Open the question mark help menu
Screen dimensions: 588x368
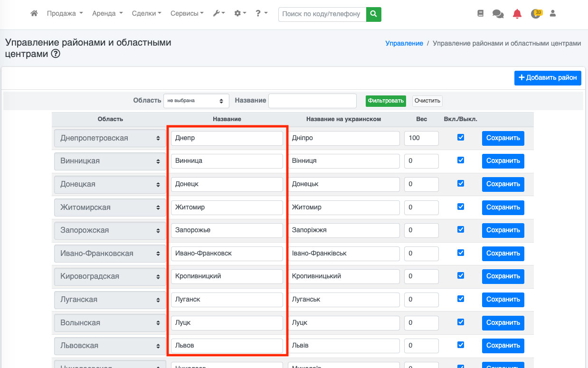tap(261, 14)
